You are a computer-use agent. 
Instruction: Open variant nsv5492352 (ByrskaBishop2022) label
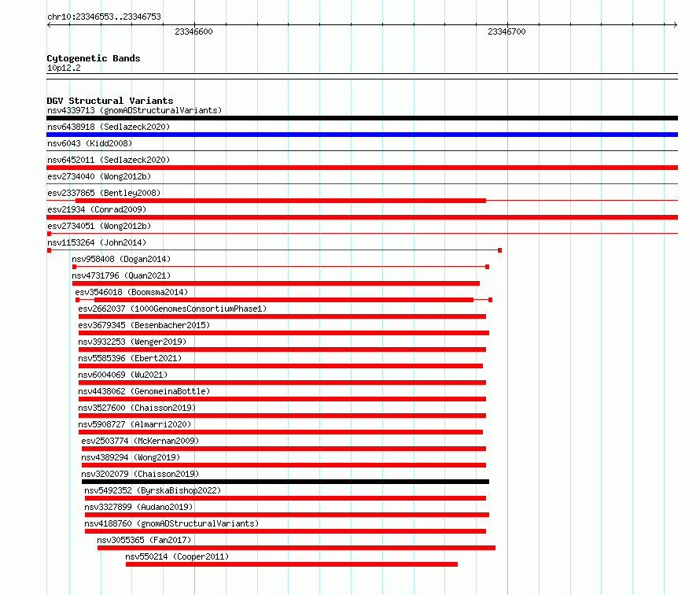pyautogui.click(x=153, y=490)
